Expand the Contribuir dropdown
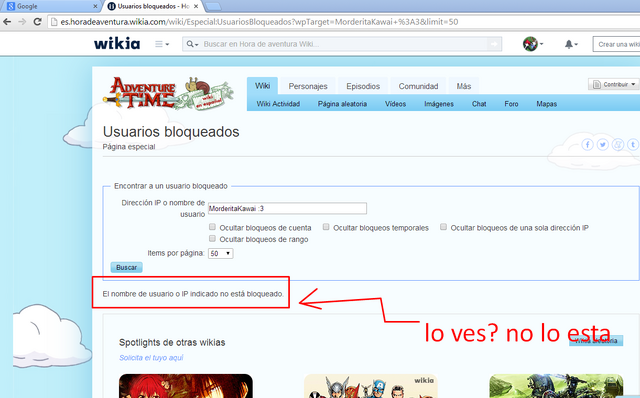This screenshot has height=398, width=640. click(x=614, y=84)
